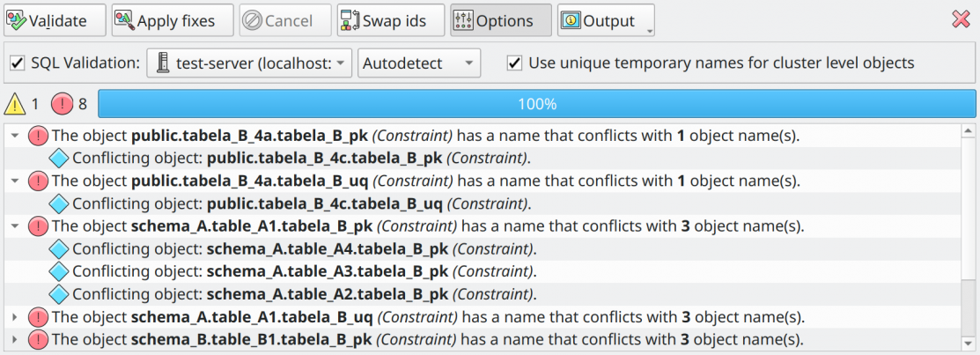
Task: Click the yellow warning count icon
Action: (x=15, y=104)
